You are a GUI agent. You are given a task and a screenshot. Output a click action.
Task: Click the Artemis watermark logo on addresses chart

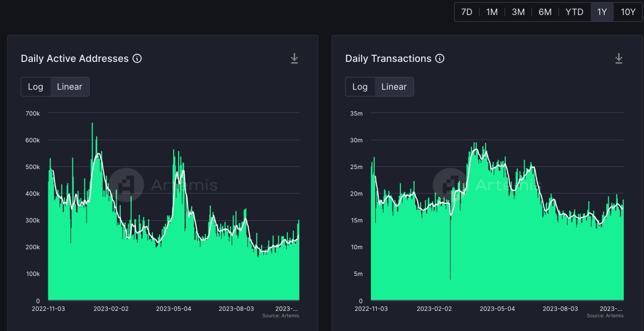tap(126, 185)
